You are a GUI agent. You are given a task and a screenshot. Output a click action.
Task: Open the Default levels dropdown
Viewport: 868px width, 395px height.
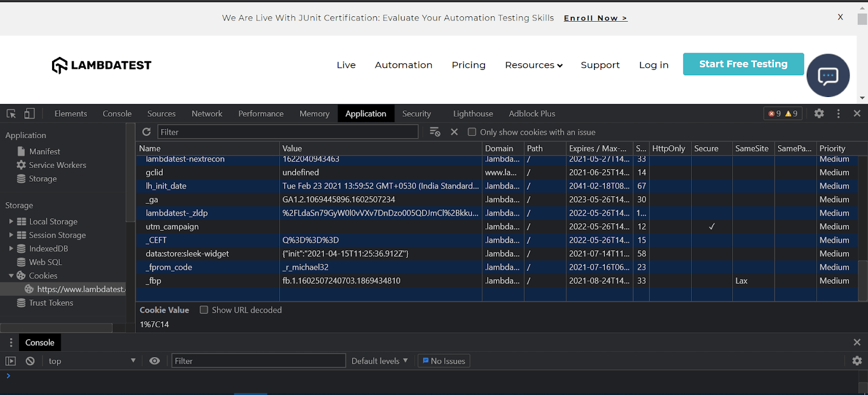(379, 361)
